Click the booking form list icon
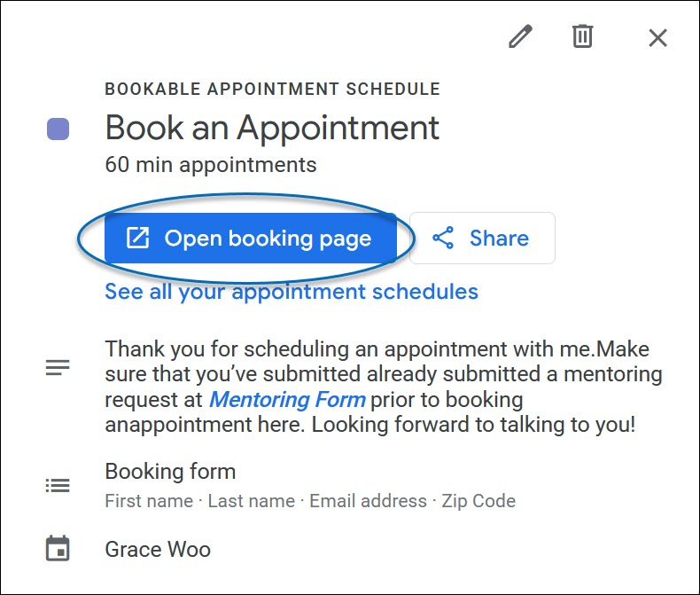700x595 pixels. tap(58, 485)
